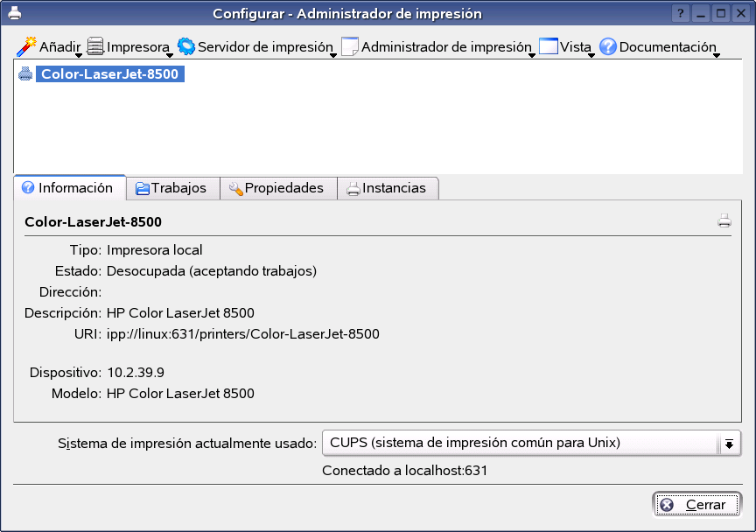Click the Conectado a localhost:631 status text

(405, 470)
